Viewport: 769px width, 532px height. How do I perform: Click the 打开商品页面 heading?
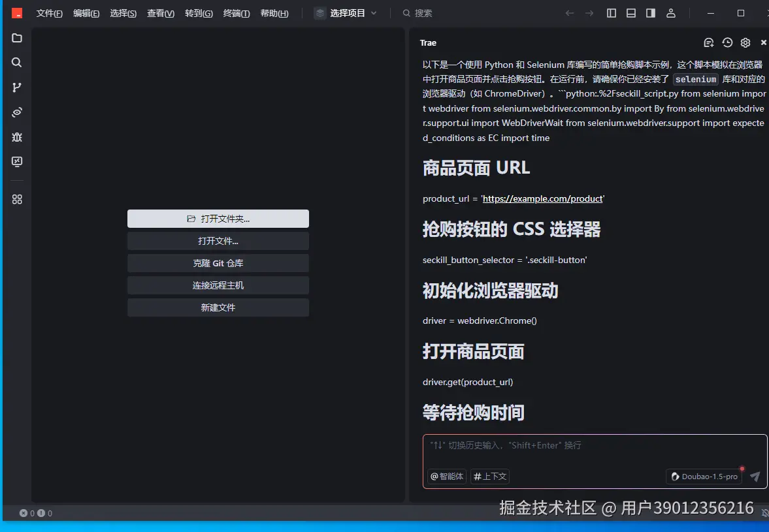[x=473, y=352]
